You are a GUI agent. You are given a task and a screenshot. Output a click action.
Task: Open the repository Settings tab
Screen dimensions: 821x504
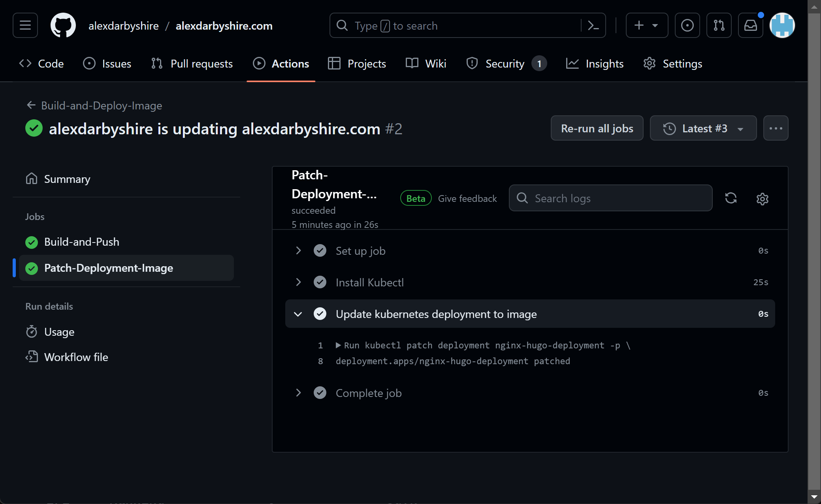coord(672,64)
